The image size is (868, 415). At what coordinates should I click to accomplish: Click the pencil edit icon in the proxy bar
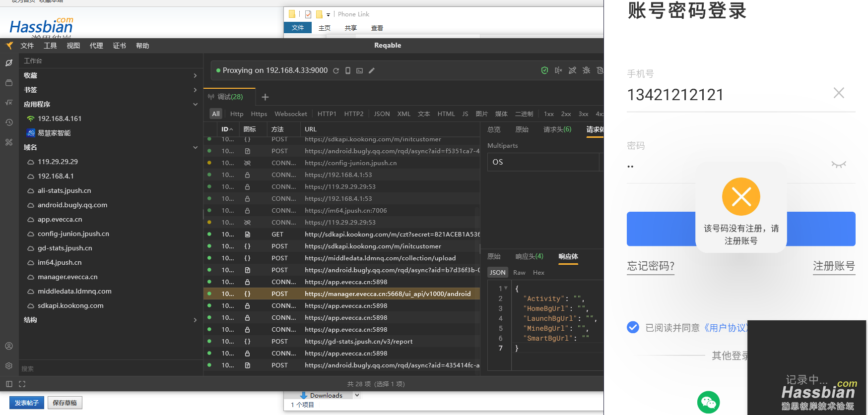[x=372, y=71]
